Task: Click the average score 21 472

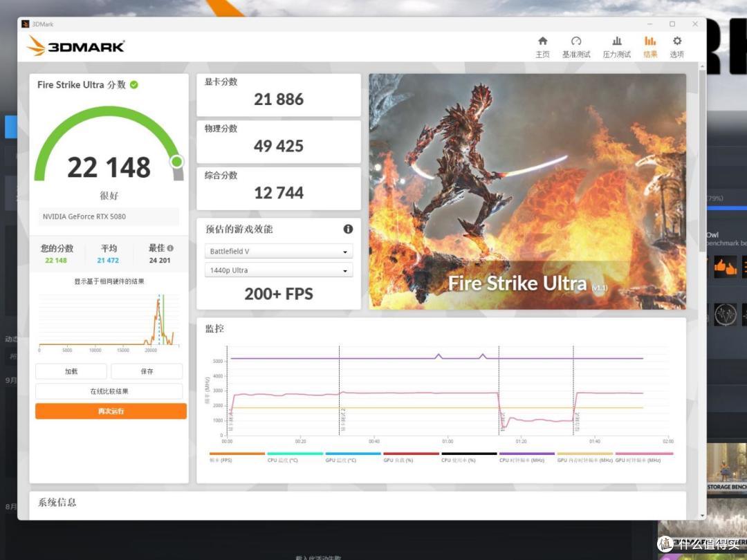Action: click(x=108, y=261)
